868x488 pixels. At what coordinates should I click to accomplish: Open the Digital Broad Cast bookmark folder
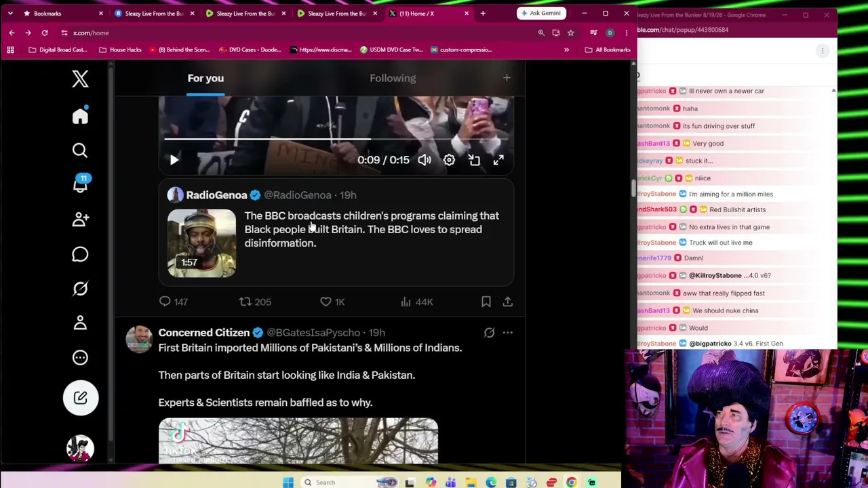coord(58,49)
